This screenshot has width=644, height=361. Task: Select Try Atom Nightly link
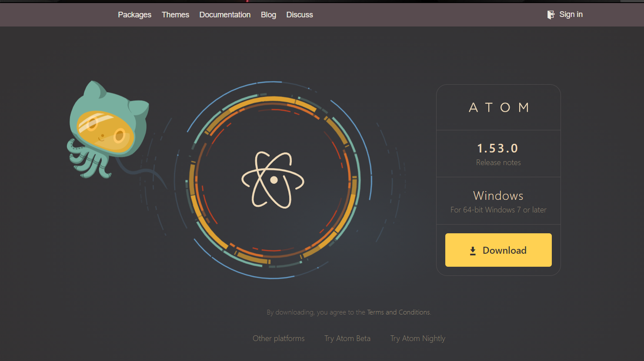pyautogui.click(x=418, y=338)
